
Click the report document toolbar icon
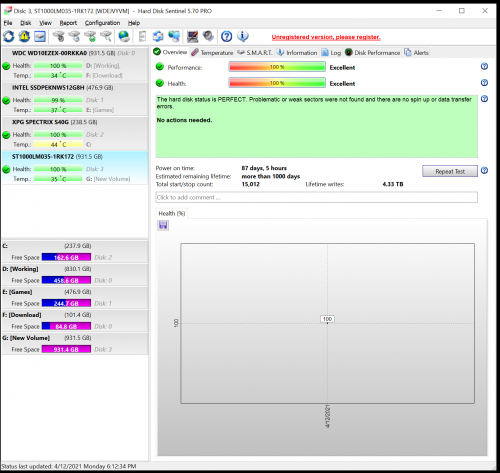pos(142,36)
